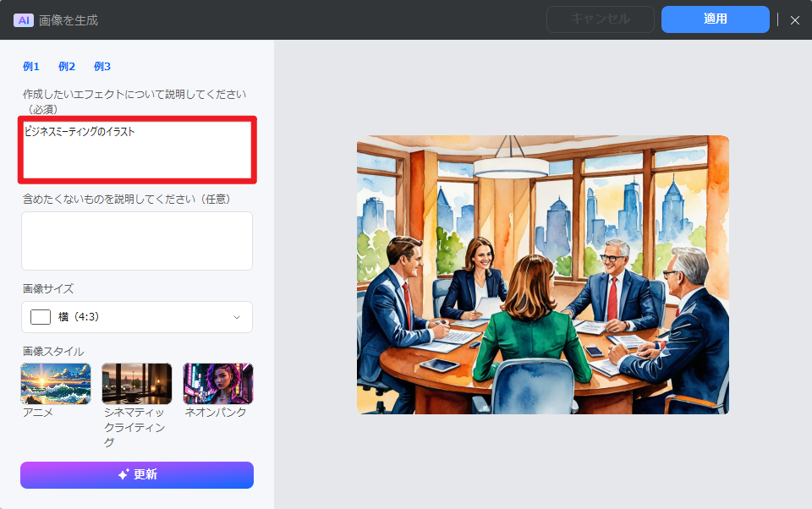Screen dimensions: 812x509
Task: Click the empty negative prompt field (任意)
Action: click(x=137, y=241)
